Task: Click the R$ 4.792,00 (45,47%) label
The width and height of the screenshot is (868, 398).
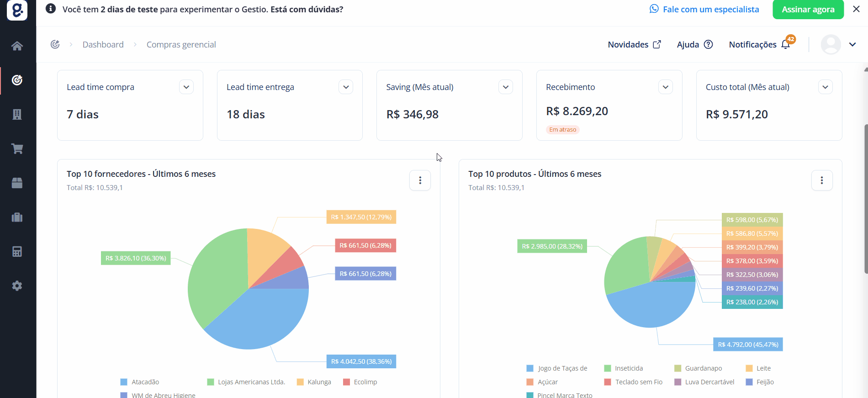Action: click(x=748, y=345)
